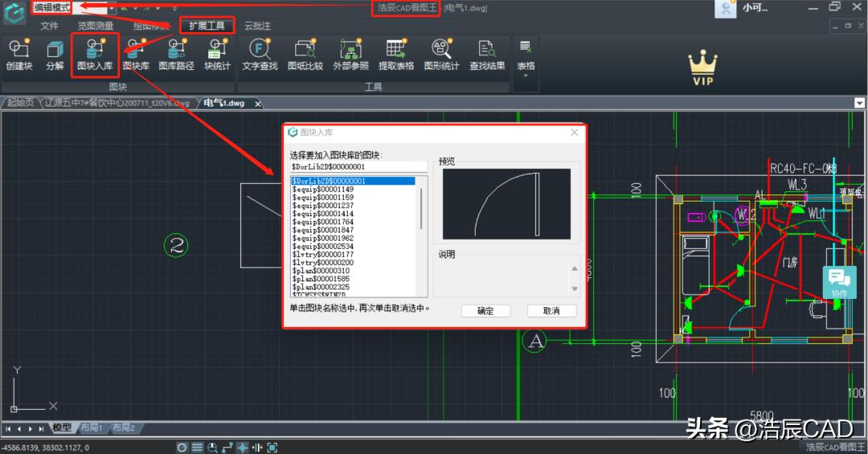This screenshot has width=868, height=454.
Task: Select block $plan$00000310 in list
Action: point(321,271)
